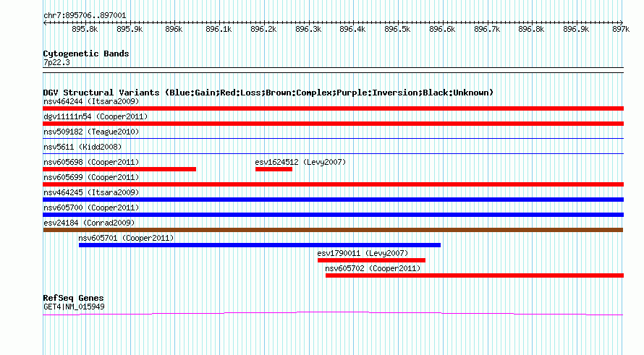Open esv24184 (Conrad2009) variant label
This screenshot has width=644, height=355.
[x=89, y=223]
